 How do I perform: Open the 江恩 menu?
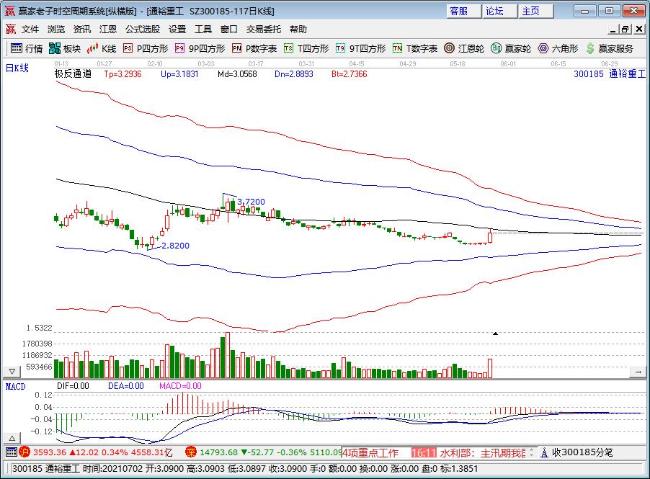tap(108, 29)
